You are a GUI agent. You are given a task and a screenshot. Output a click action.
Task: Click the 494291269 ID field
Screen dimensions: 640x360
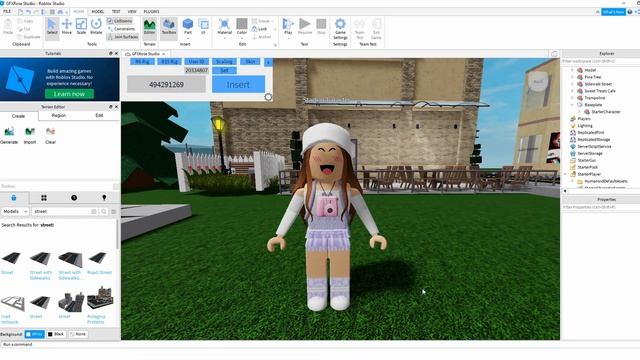pyautogui.click(x=167, y=84)
